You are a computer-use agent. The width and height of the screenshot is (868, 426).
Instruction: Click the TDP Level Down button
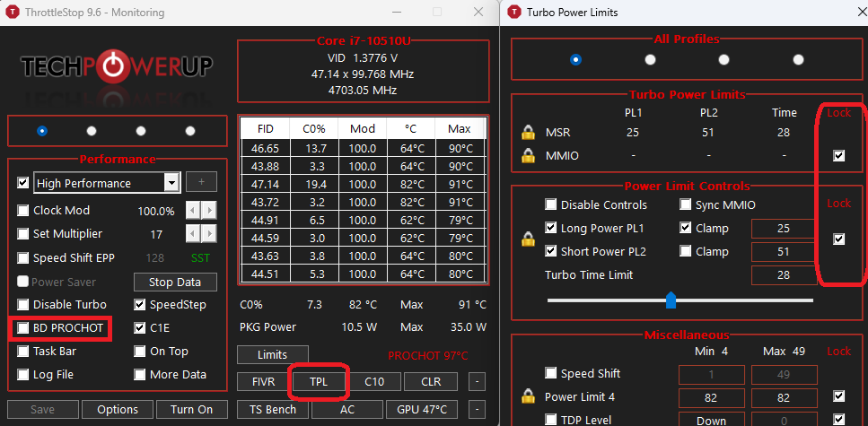click(x=711, y=420)
